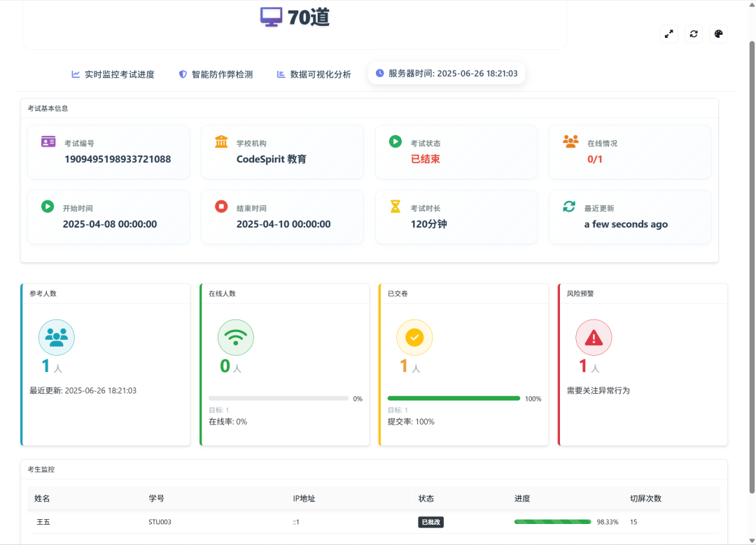Click the scrollbar down arrow

tap(752, 541)
